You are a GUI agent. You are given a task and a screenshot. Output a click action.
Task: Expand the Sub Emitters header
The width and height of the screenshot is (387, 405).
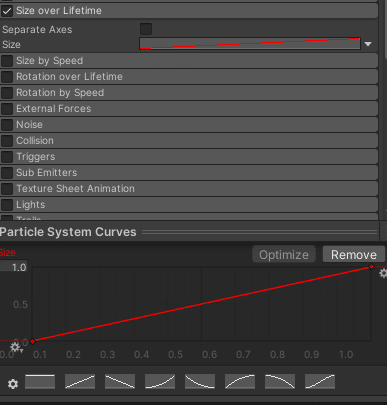coord(189,173)
